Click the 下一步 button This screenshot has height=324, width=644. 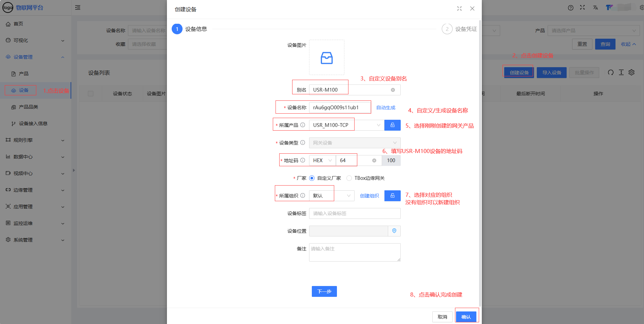coord(324,291)
